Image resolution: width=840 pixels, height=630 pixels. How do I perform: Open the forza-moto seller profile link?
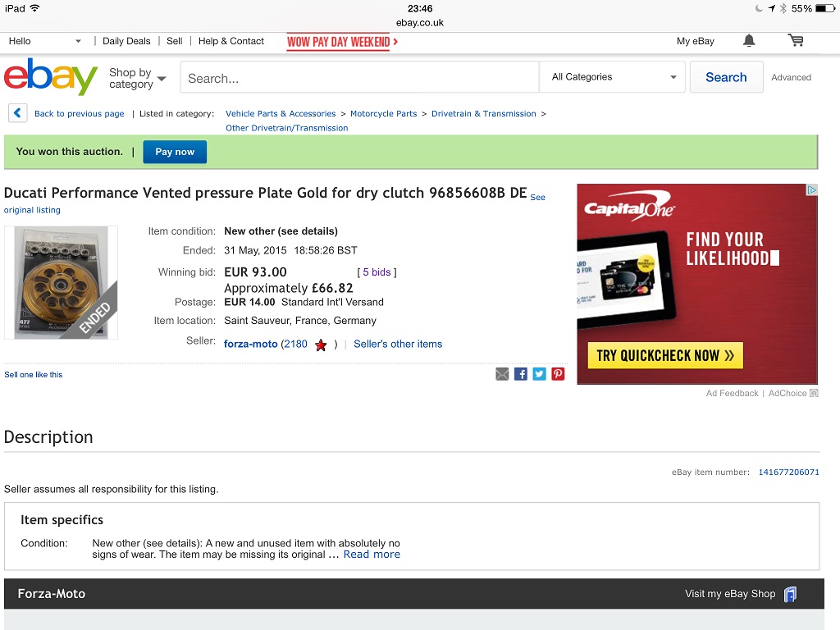pos(251,344)
